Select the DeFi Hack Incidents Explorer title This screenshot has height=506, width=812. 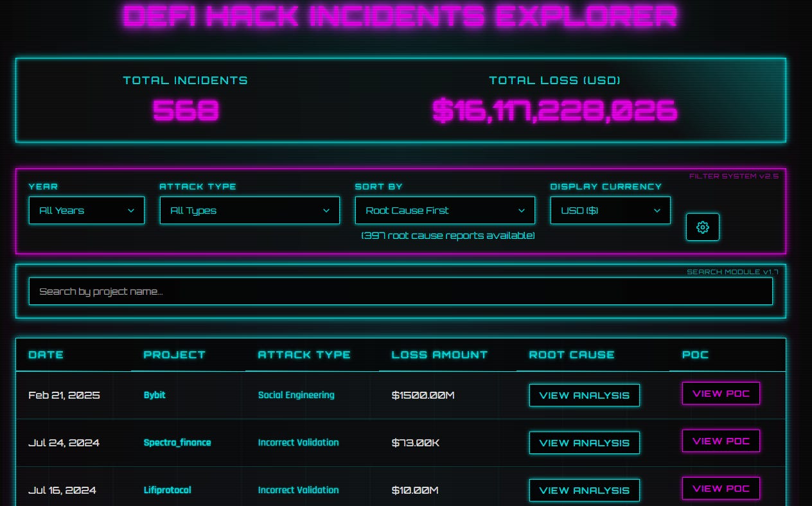pyautogui.click(x=400, y=16)
